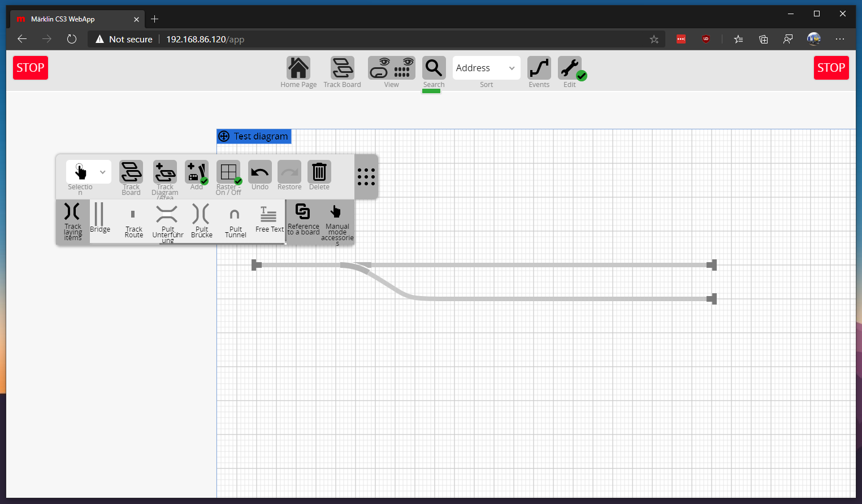Undo the last action
The image size is (862, 504).
260,172
